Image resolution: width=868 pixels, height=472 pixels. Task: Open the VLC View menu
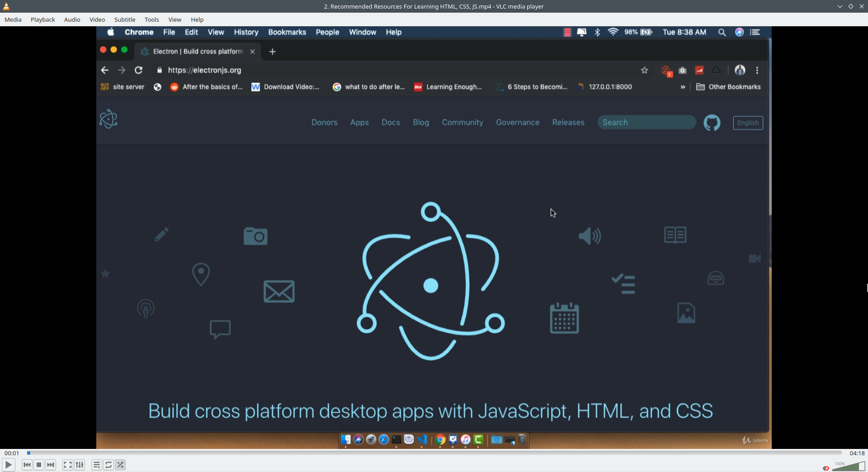point(175,19)
